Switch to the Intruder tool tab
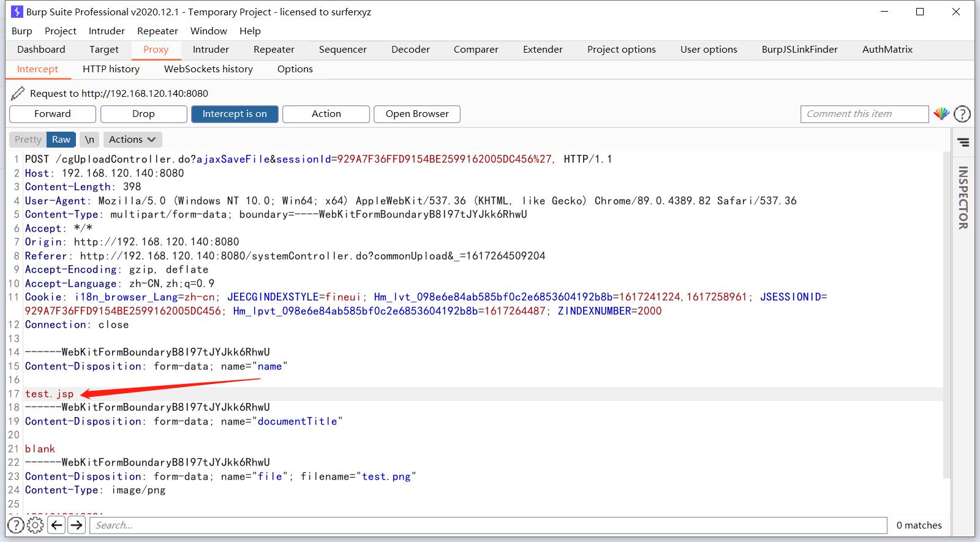The image size is (980, 542). tap(211, 50)
